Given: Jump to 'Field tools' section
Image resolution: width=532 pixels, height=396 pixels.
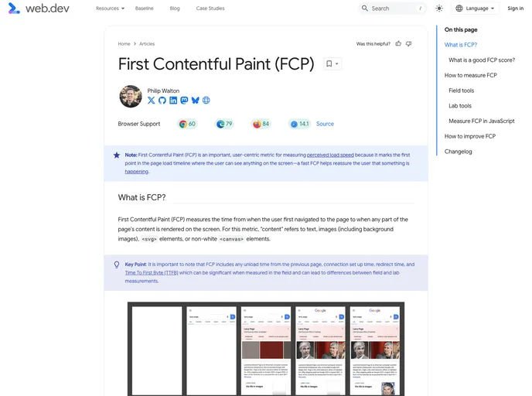Looking at the screenshot, I should [462, 90].
